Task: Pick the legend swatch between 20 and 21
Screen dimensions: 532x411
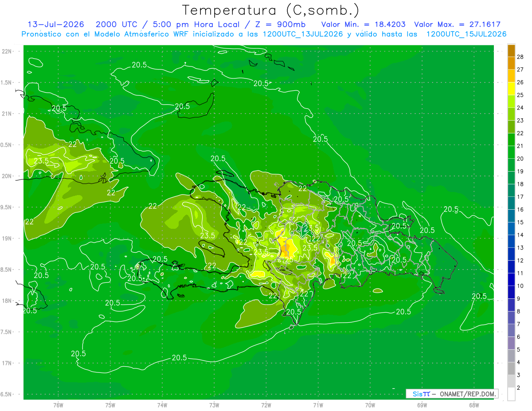Action: point(511,153)
